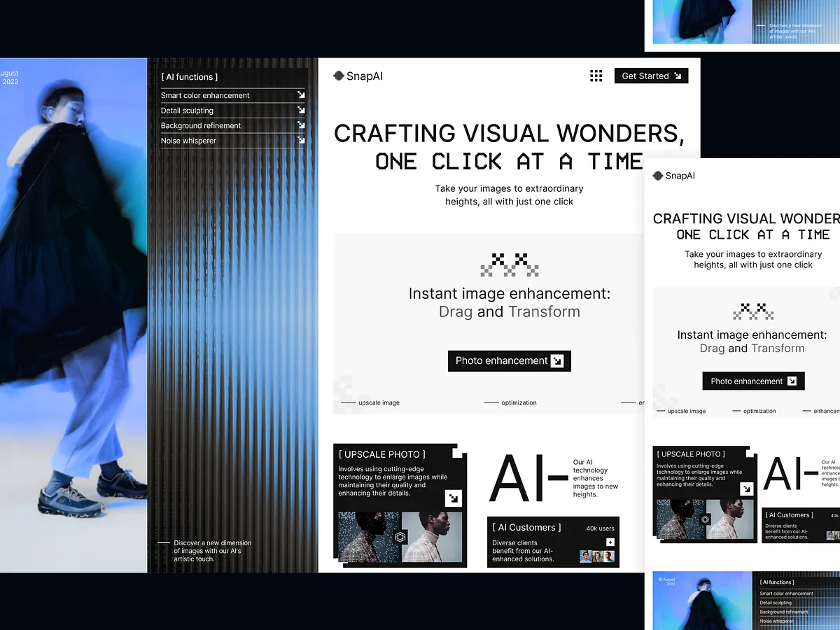Select the upscale image label below the hero

click(379, 402)
